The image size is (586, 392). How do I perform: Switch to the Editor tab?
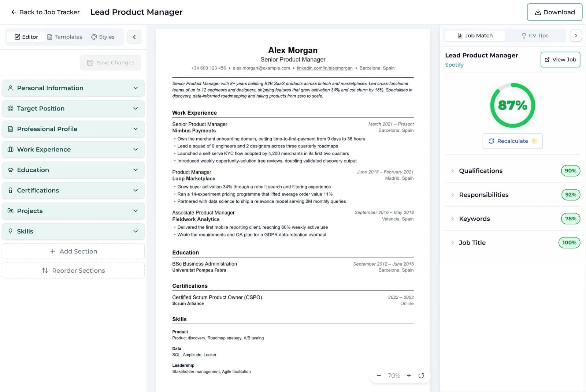tap(26, 37)
